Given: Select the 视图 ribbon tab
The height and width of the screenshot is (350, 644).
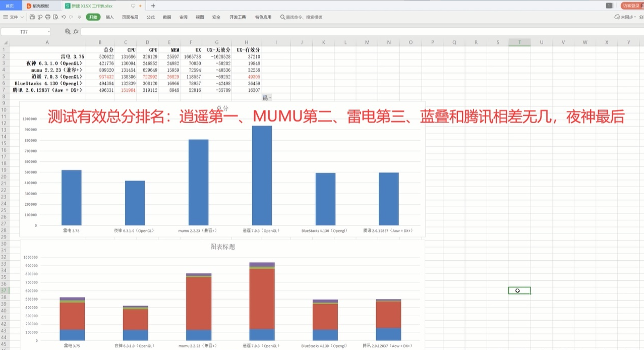Looking at the screenshot, I should 200,17.
